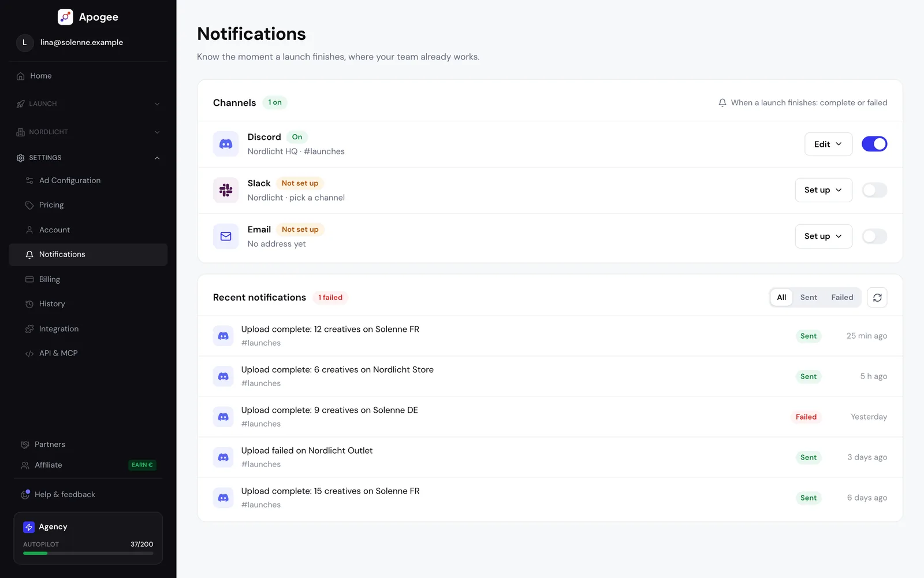Viewport: 924px width, 578px height.
Task: Select the All filter tab
Action: click(781, 297)
